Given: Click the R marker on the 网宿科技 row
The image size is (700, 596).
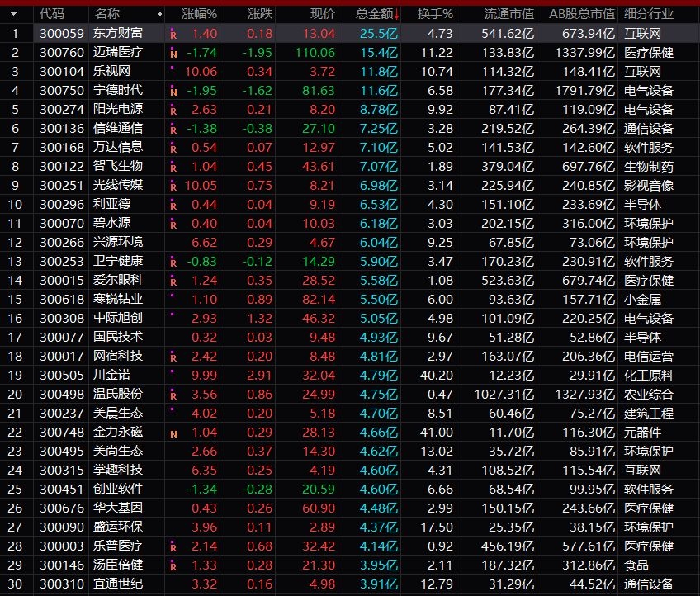Looking at the screenshot, I should (x=173, y=357).
